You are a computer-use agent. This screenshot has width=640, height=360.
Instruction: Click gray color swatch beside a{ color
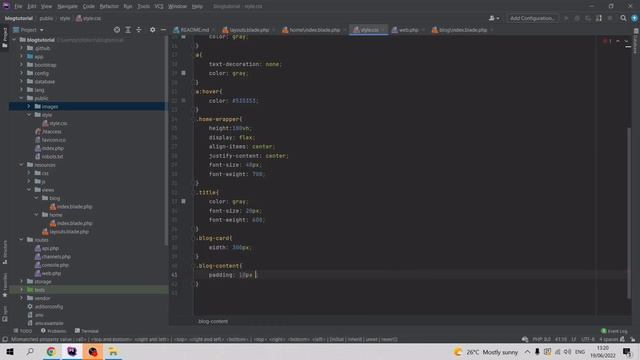pyautogui.click(x=183, y=73)
